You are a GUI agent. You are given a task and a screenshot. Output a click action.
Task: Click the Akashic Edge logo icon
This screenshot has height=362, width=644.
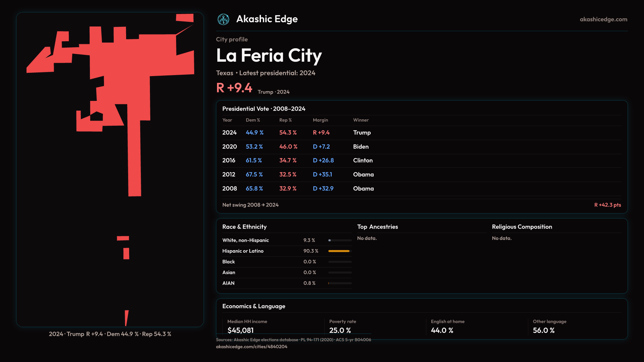[x=223, y=19]
